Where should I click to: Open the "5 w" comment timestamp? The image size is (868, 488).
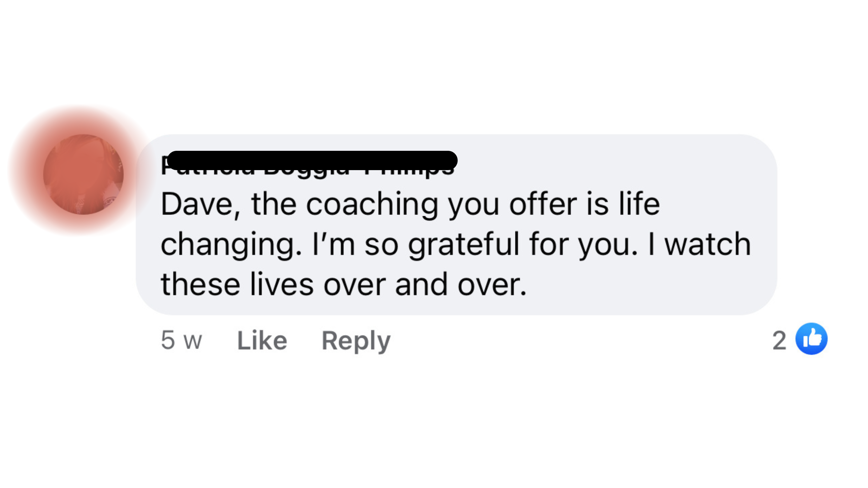pyautogui.click(x=181, y=340)
